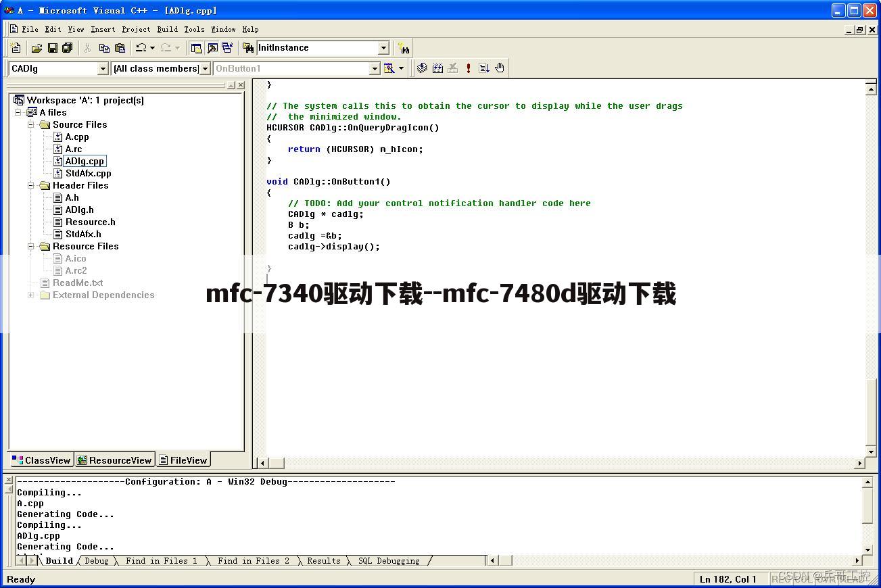
Task: Switch to the Debug output tab
Action: [96, 561]
